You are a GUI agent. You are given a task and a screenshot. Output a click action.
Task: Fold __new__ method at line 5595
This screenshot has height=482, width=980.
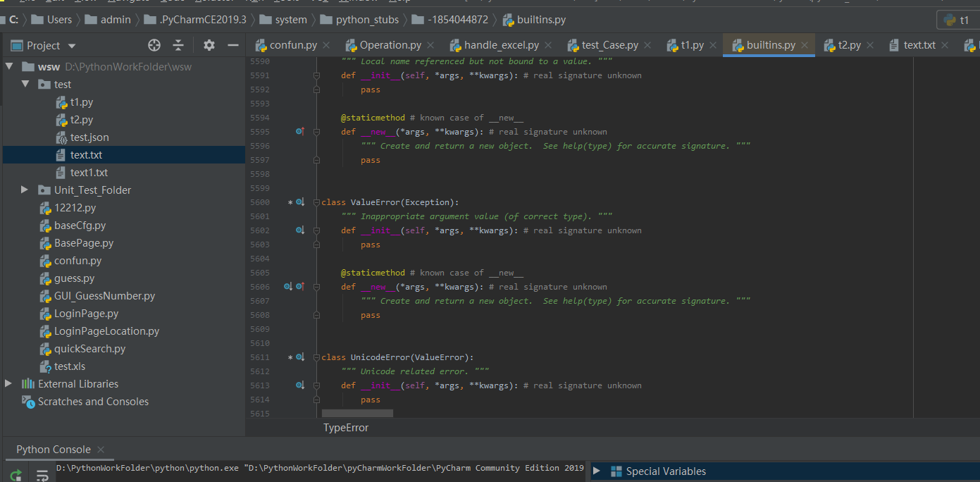[316, 132]
